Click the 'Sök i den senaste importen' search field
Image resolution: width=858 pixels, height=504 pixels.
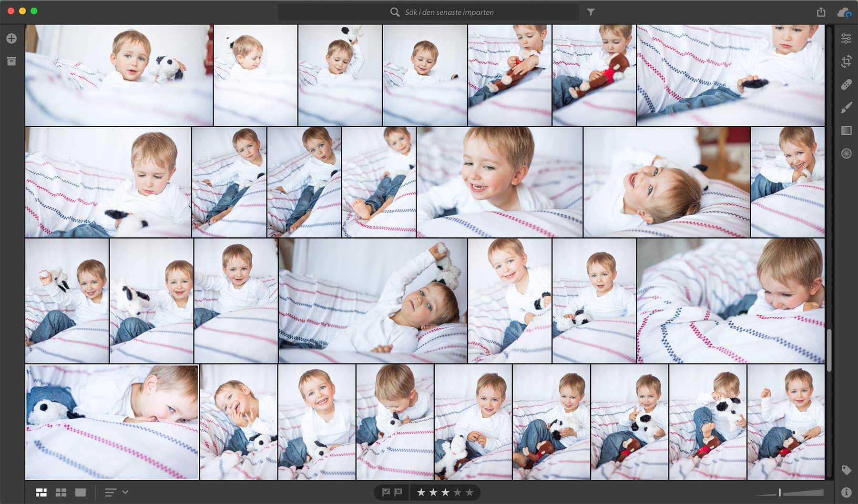449,12
